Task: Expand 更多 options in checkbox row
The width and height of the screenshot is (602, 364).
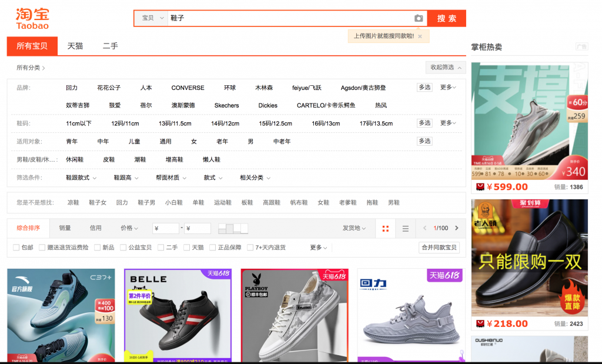Action: (318, 248)
